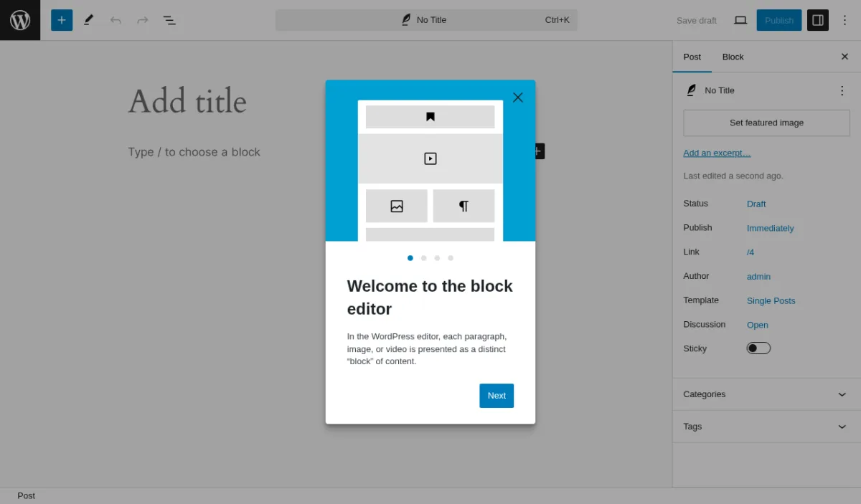Click Set featured image button
This screenshot has width=861, height=504.
point(766,123)
